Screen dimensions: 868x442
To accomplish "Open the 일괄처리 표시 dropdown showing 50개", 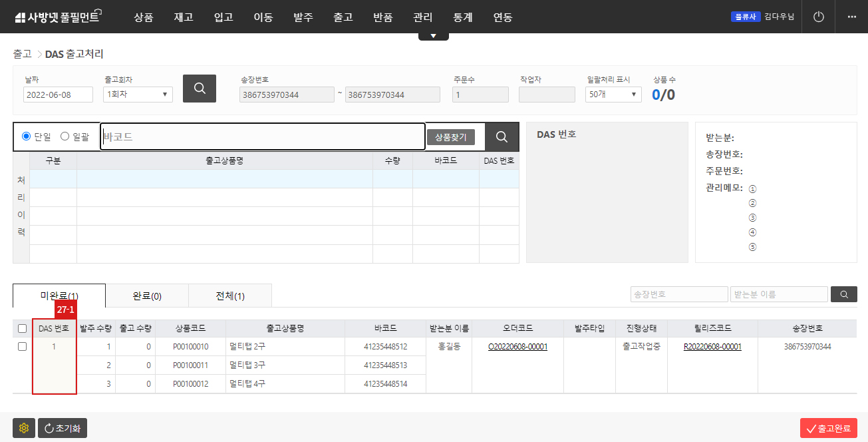I will coord(612,94).
